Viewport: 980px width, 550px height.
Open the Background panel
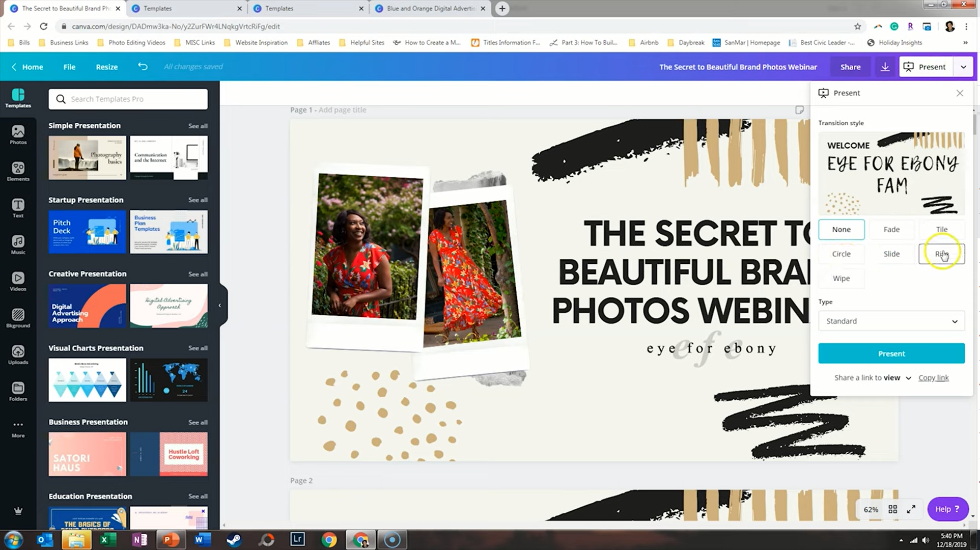18,318
